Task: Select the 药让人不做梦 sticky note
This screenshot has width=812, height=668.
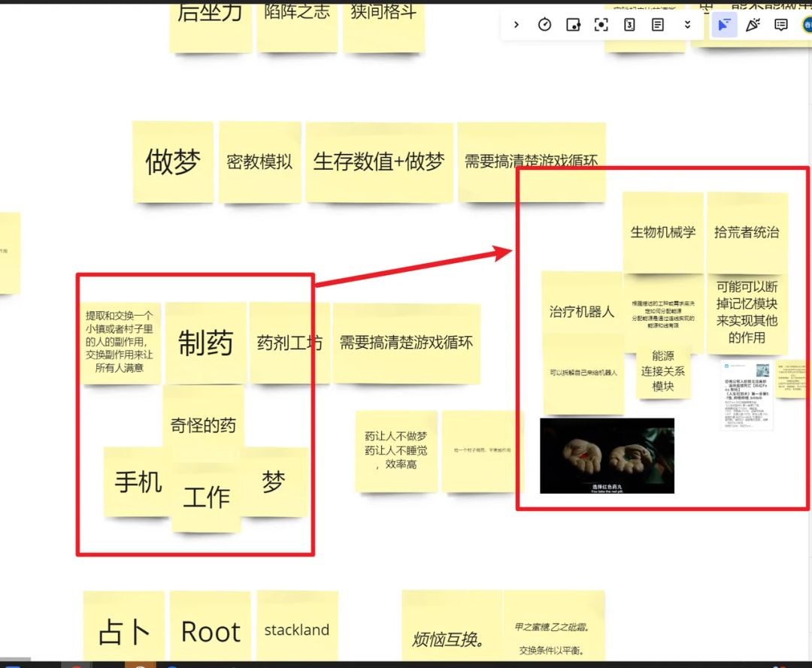Action: (397, 451)
